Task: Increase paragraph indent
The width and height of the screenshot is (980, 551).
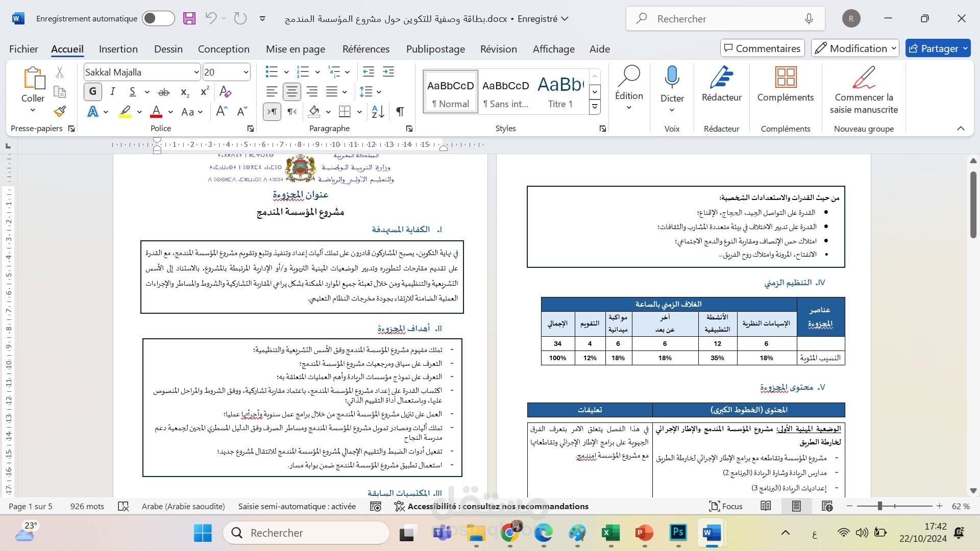Action: click(x=388, y=72)
